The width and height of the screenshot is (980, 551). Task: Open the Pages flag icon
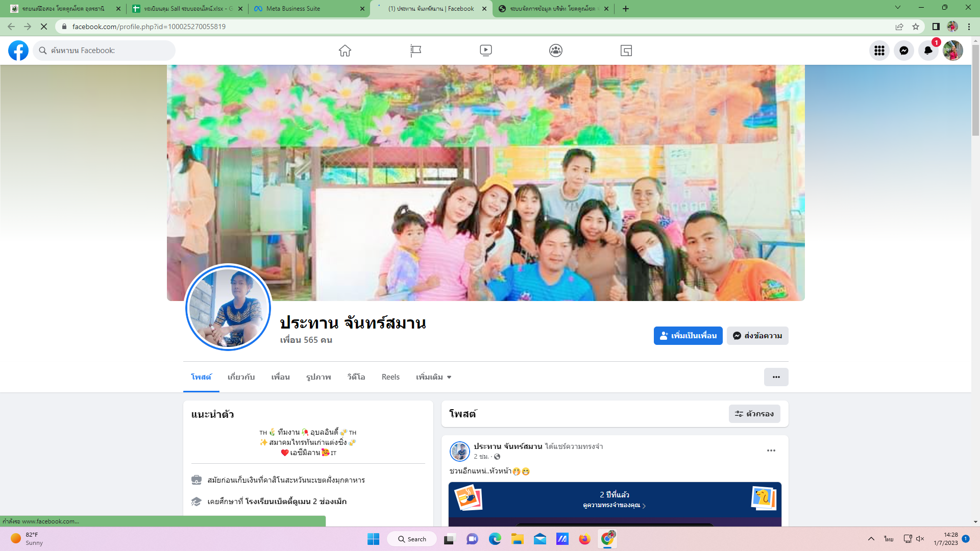click(x=415, y=51)
